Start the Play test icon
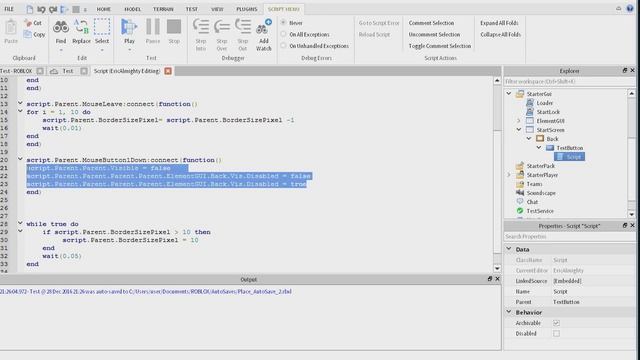640x360 pixels. [129, 27]
